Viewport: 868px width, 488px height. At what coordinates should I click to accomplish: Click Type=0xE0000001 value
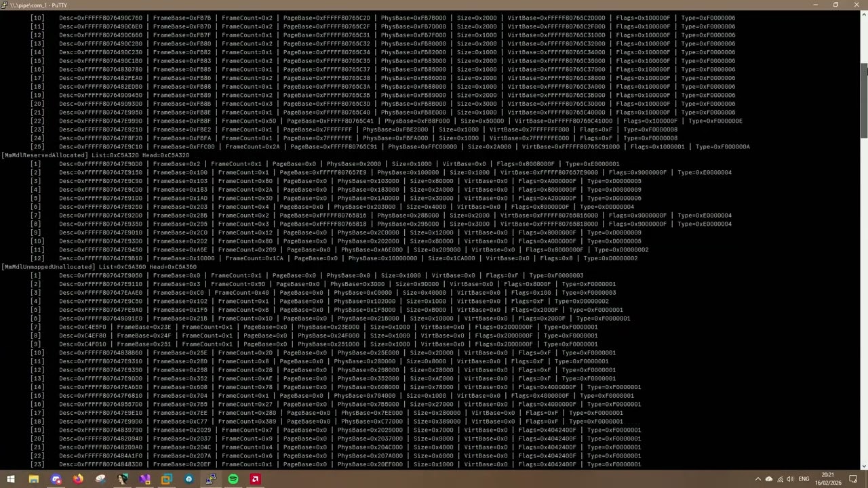click(x=593, y=164)
